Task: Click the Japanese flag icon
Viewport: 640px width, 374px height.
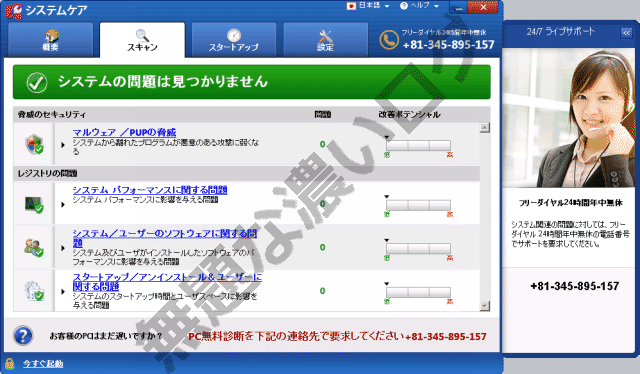Action: coord(351,6)
